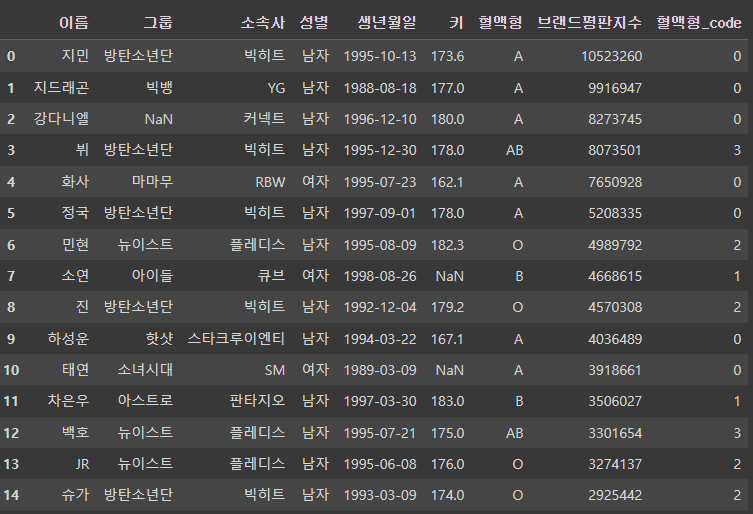Click the 스타크루이엔티 agency cell

[236, 339]
